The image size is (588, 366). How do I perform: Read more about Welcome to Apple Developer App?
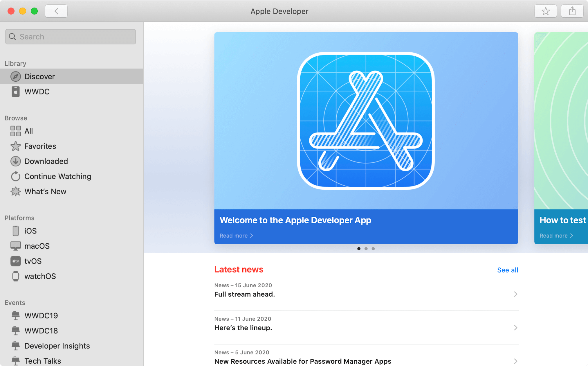click(237, 236)
